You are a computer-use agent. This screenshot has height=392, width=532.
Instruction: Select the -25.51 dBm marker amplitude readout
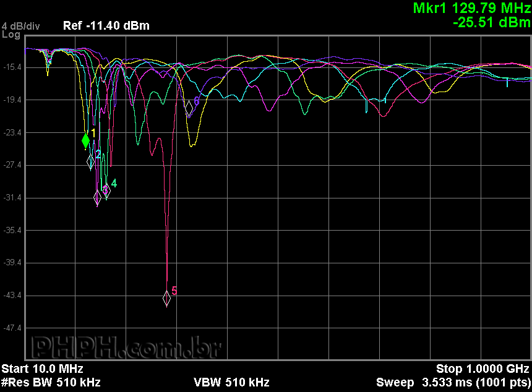[x=491, y=22]
